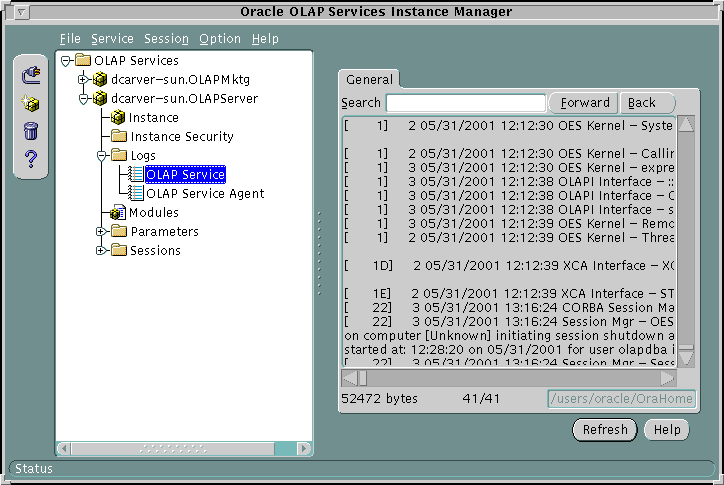724x485 pixels.
Task: Select the Instance Security tree item
Action: point(182,137)
